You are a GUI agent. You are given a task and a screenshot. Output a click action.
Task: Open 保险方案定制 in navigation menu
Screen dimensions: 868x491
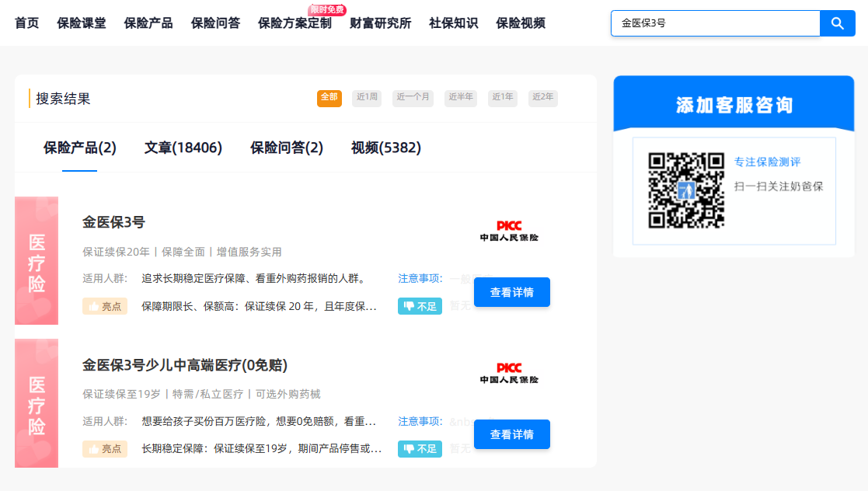295,23
